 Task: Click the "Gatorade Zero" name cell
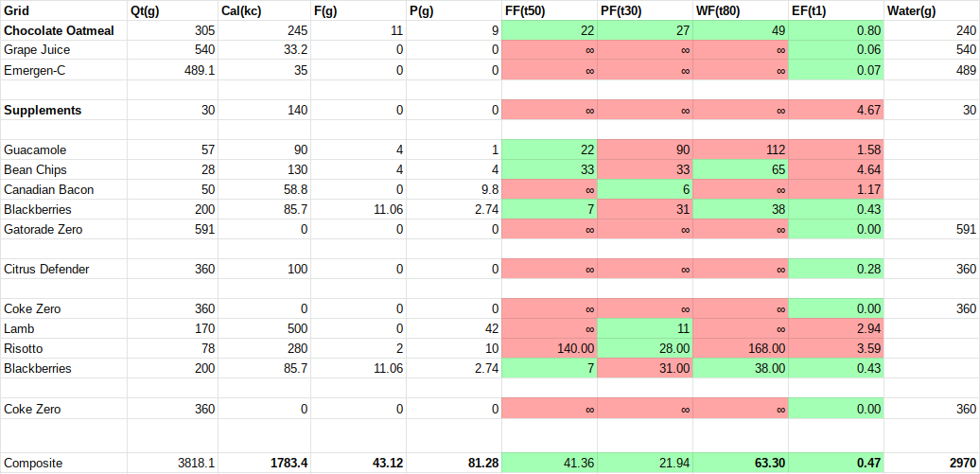[44, 229]
